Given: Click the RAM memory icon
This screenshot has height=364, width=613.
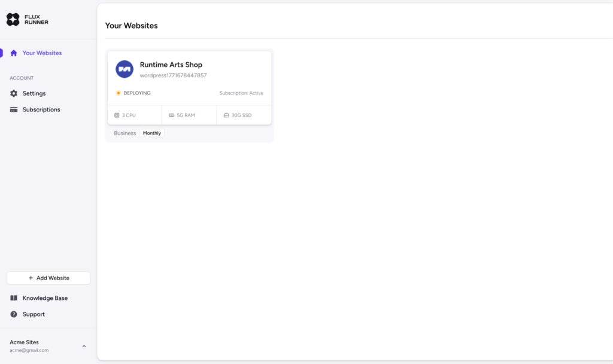Looking at the screenshot, I should click(172, 115).
